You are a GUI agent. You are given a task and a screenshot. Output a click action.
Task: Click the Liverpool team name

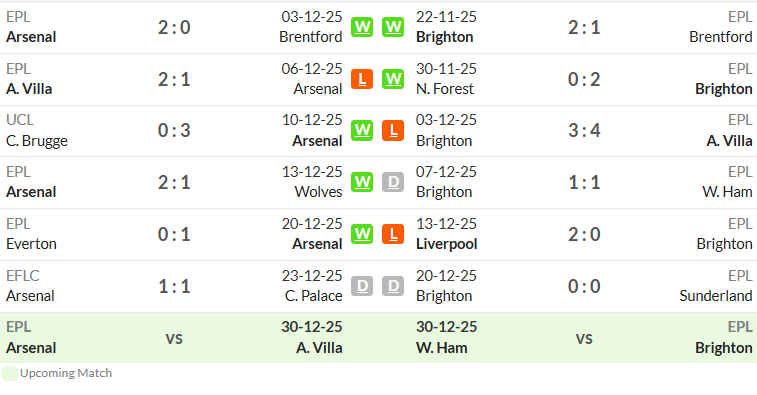[447, 244]
